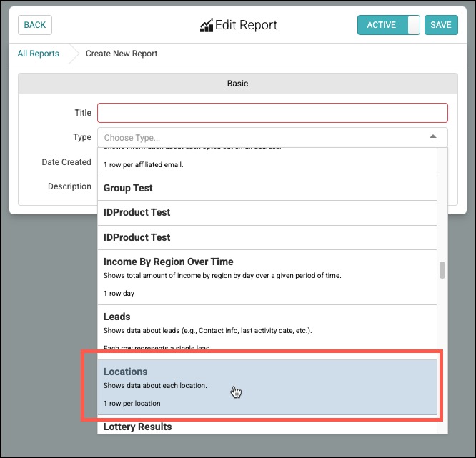Pick the Lottery Results option

coord(267,425)
